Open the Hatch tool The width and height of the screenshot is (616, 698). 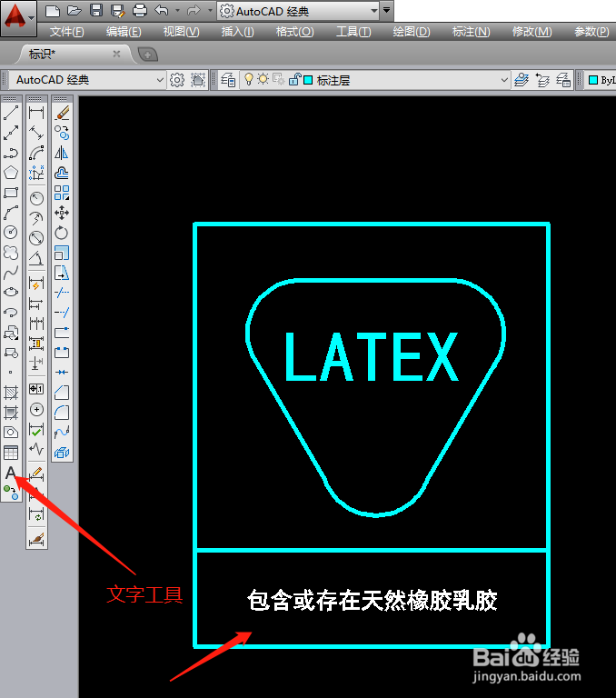point(11,393)
